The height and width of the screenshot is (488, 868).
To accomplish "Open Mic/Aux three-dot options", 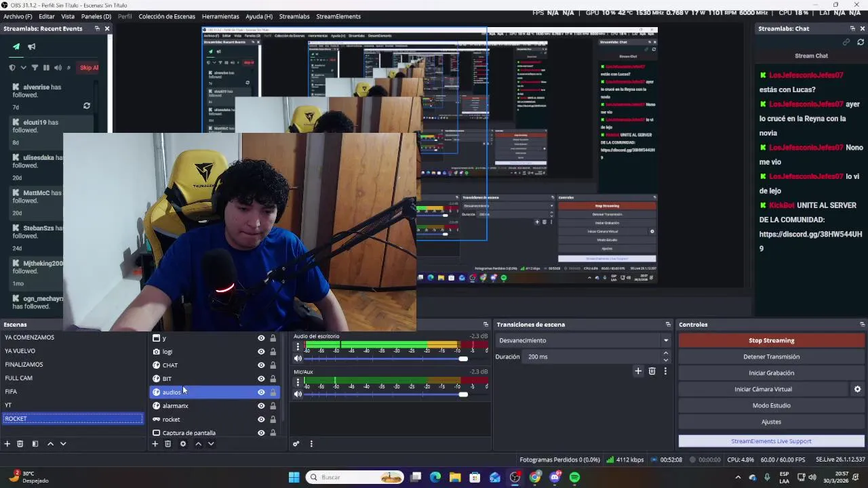I will pos(298,382).
